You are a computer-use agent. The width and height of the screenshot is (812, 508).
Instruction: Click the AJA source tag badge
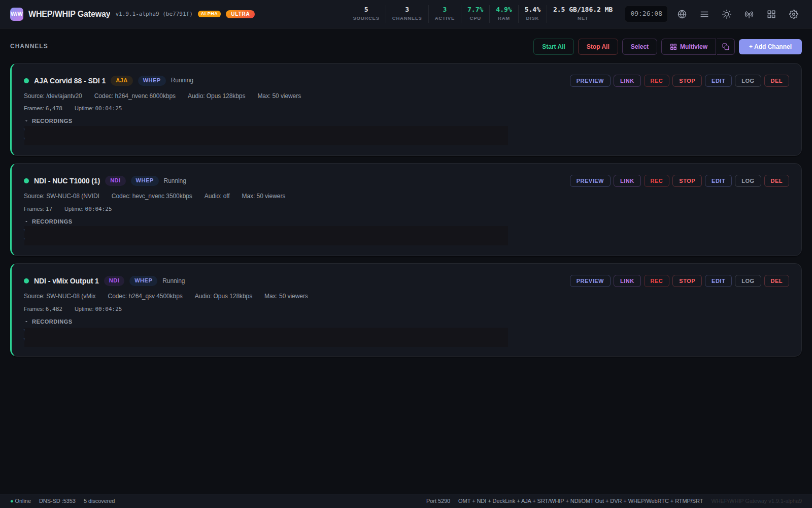[x=122, y=80]
